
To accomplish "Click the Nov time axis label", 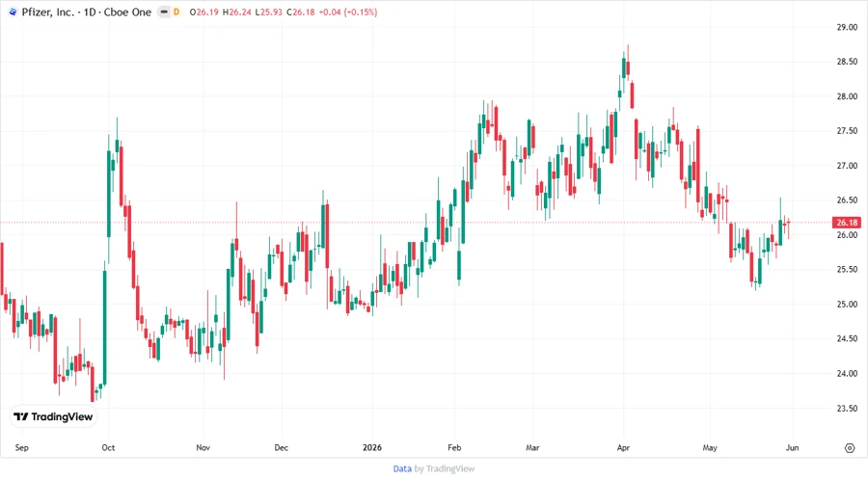I will pyautogui.click(x=203, y=447).
